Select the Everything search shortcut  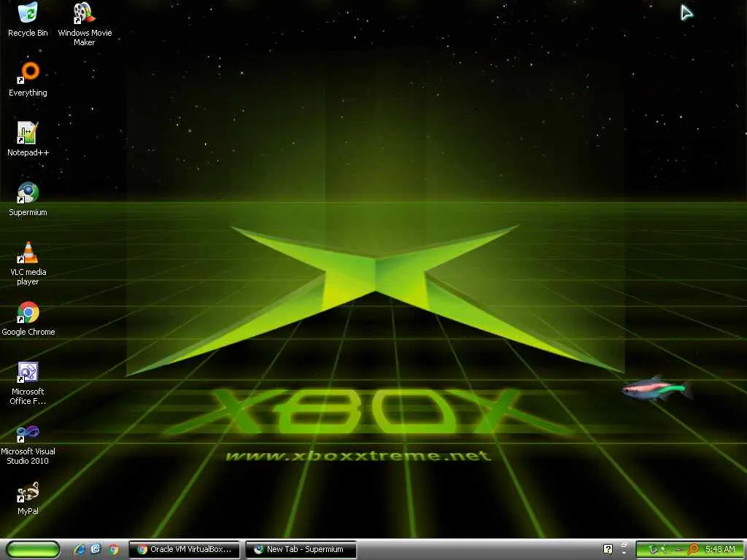tap(28, 79)
